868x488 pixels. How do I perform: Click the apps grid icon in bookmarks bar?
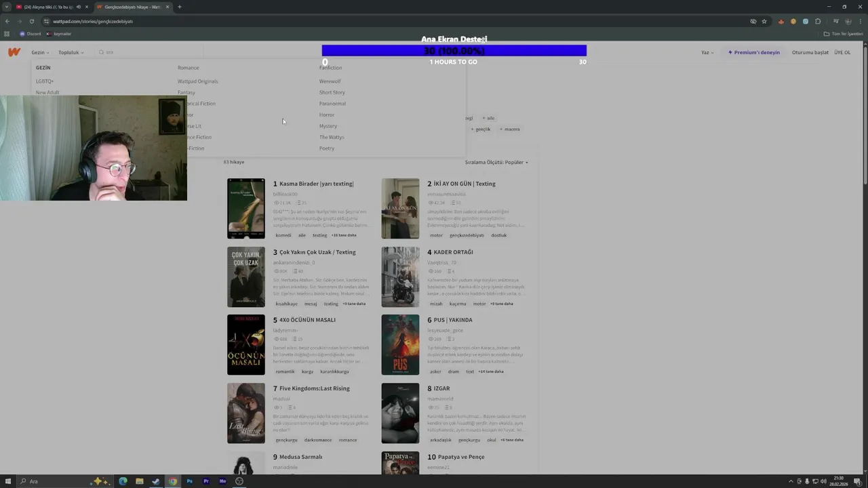[x=7, y=33]
